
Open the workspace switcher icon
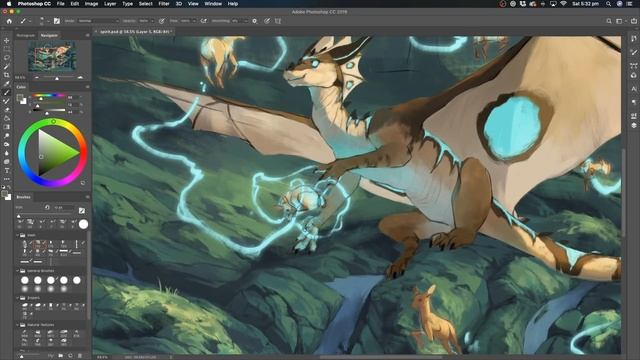coord(620,21)
